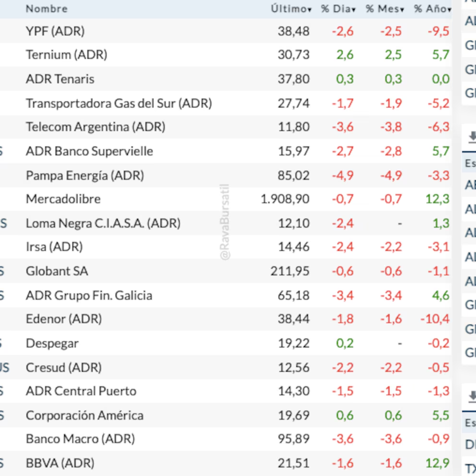
Task: Select Globant SA name
Action: (x=57, y=271)
